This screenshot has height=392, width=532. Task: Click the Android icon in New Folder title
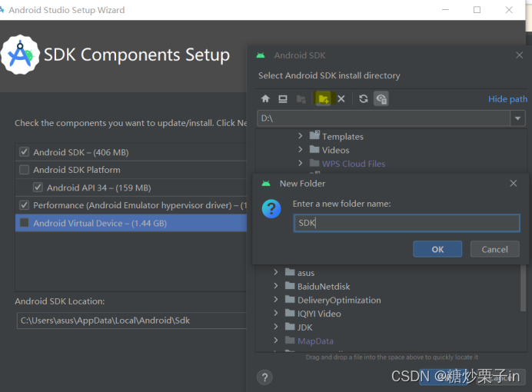266,184
